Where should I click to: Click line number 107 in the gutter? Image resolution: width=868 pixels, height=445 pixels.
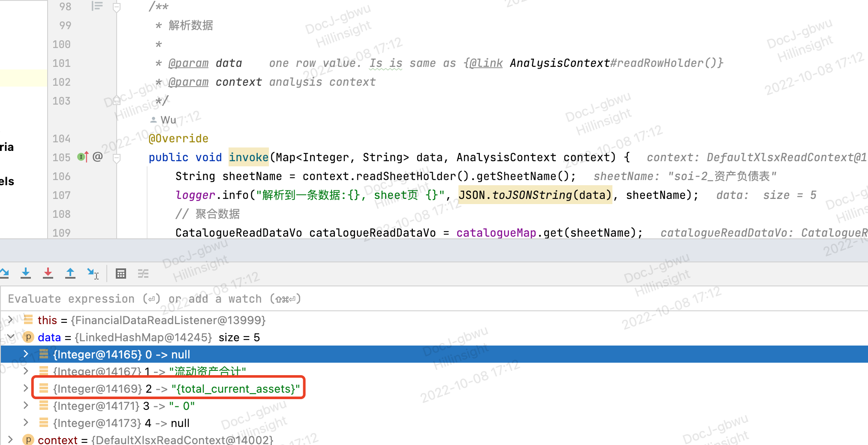tap(62, 195)
